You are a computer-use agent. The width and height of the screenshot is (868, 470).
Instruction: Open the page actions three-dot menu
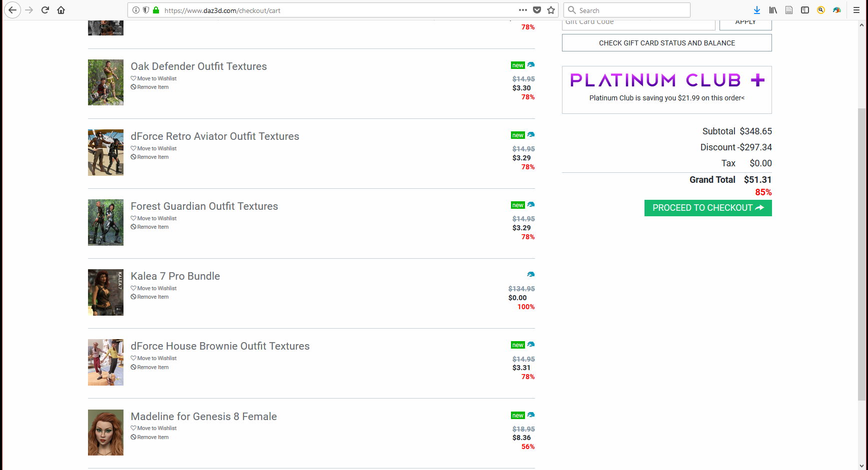(523, 10)
